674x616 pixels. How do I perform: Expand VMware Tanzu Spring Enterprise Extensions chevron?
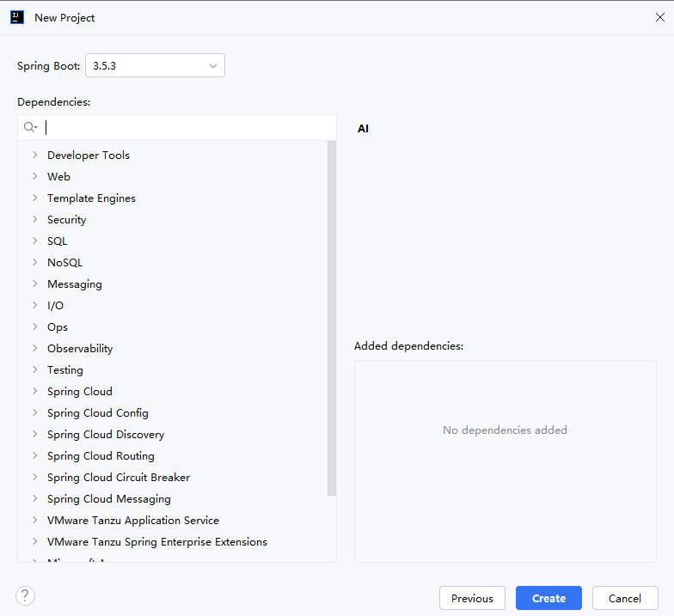pos(34,541)
